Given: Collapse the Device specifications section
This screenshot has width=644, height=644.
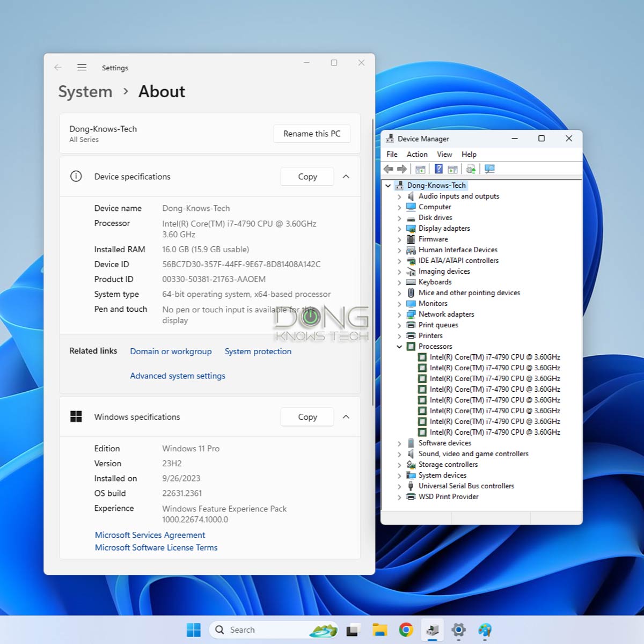Looking at the screenshot, I should [346, 177].
